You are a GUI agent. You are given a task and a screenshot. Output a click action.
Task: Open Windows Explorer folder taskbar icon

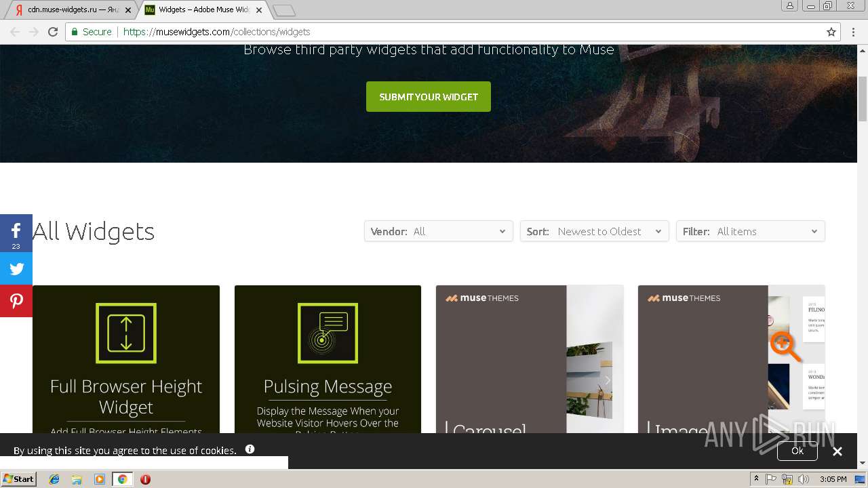tap(77, 479)
